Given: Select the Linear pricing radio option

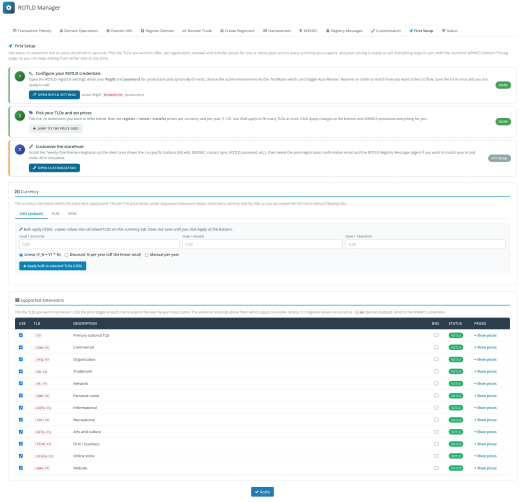Looking at the screenshot, I should pos(21,255).
